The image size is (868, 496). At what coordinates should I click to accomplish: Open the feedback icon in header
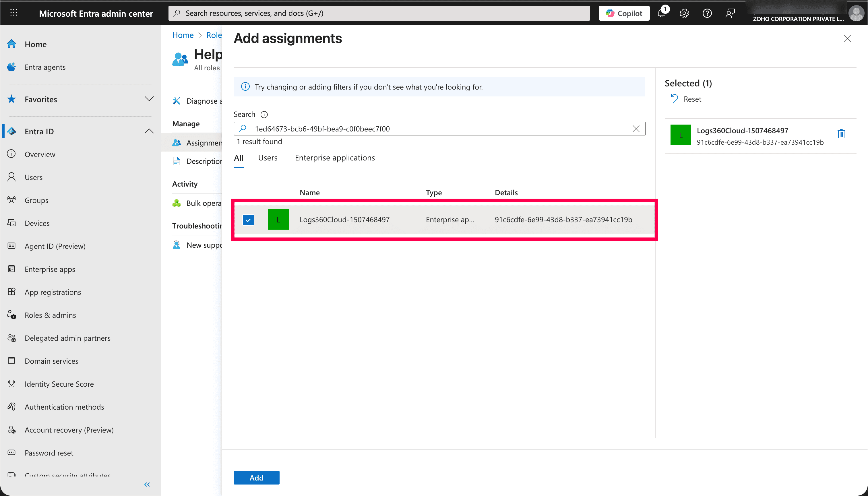[730, 13]
